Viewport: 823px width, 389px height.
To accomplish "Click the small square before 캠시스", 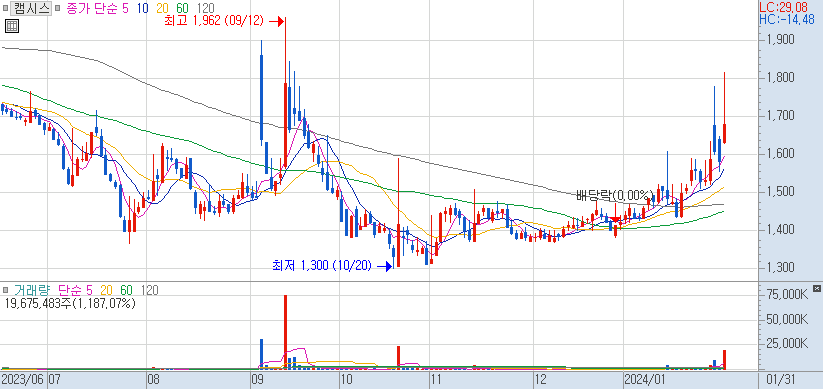I will coord(5,9).
